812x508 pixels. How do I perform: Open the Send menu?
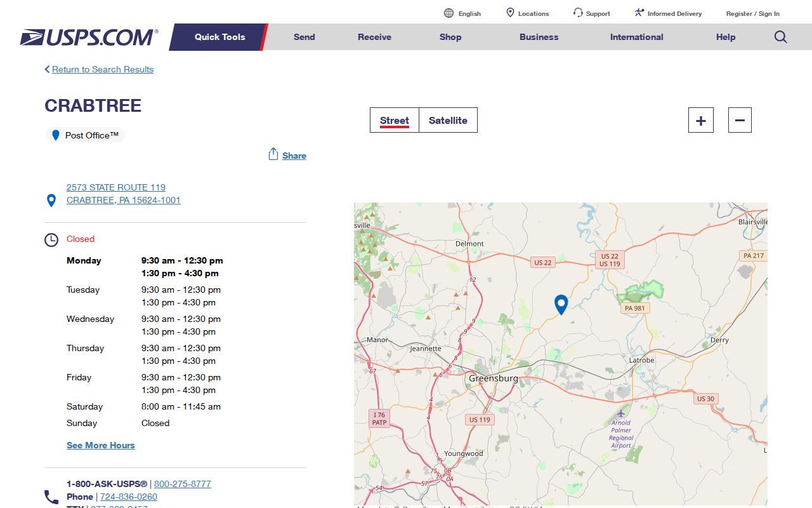click(304, 37)
